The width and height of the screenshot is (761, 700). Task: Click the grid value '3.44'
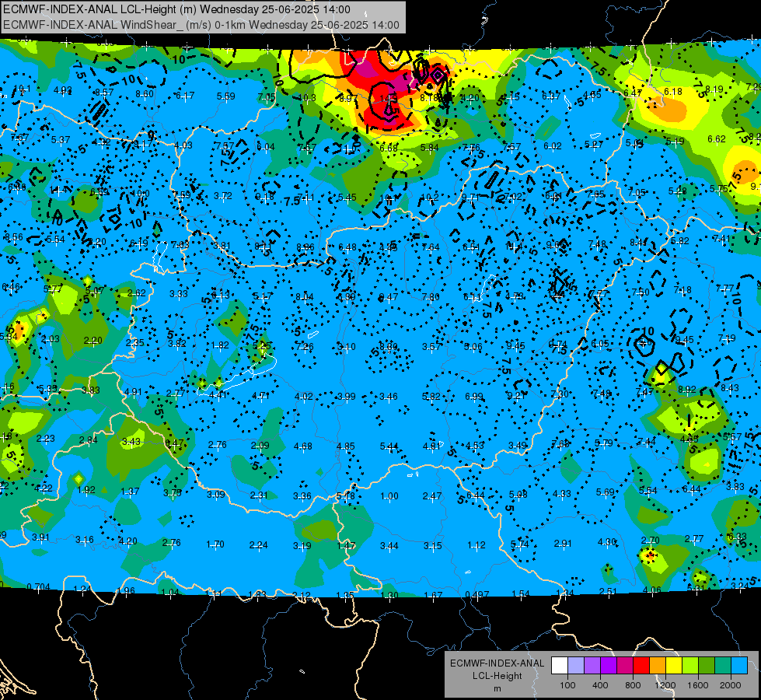click(389, 546)
